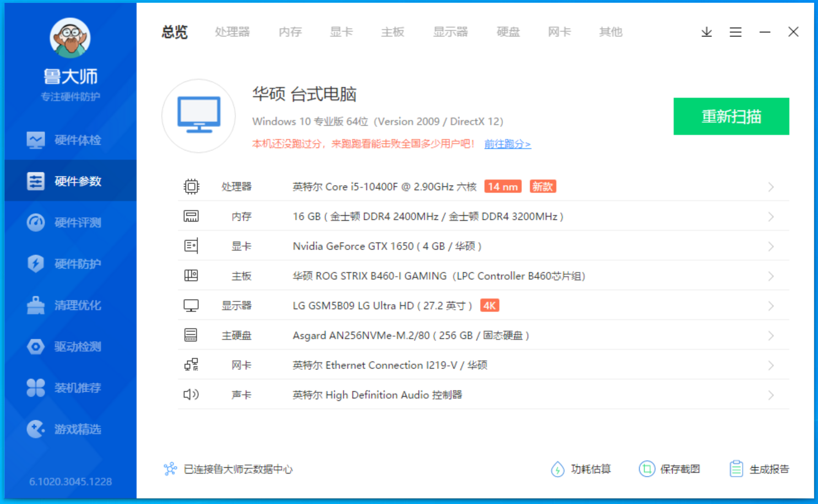
Task: Click the speaker icon in 声卡 row
Action: pos(191,395)
